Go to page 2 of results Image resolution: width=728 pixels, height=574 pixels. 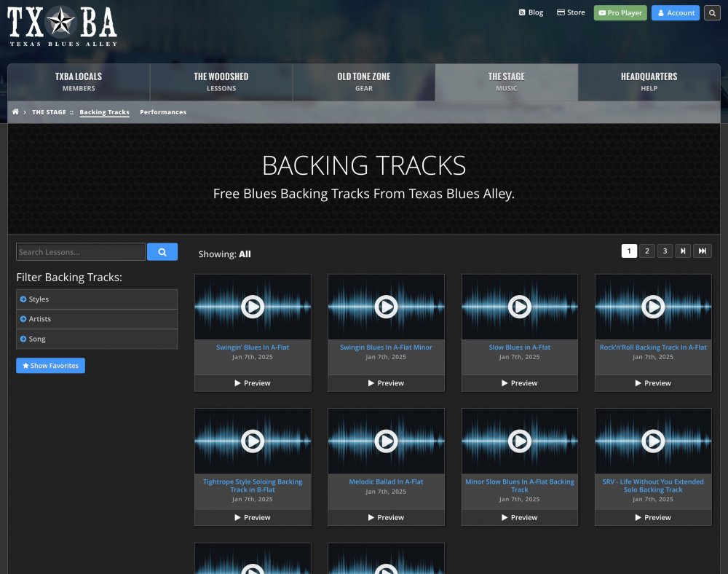coord(647,251)
